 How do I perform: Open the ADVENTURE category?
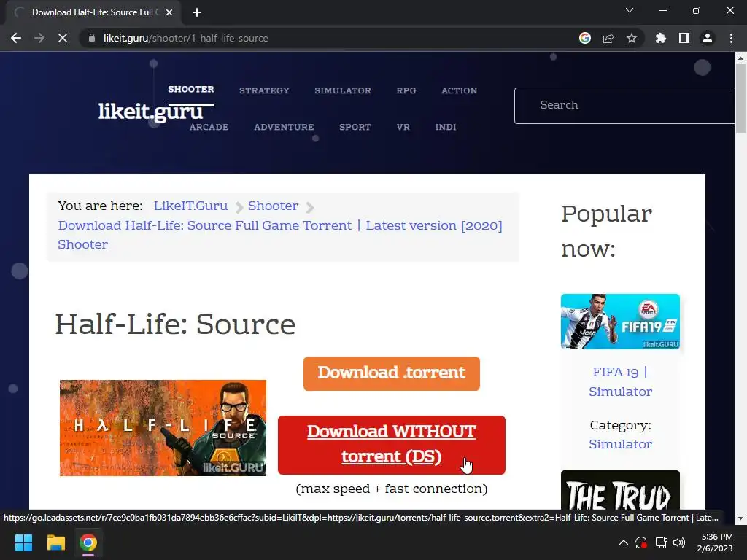(284, 127)
